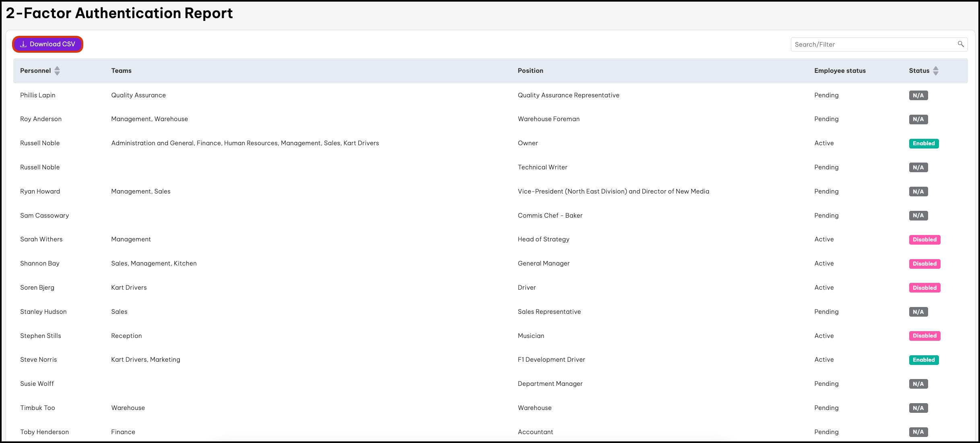Click Disabled badge for Sarah Withers
Image resolution: width=980 pixels, height=443 pixels.
[924, 240]
